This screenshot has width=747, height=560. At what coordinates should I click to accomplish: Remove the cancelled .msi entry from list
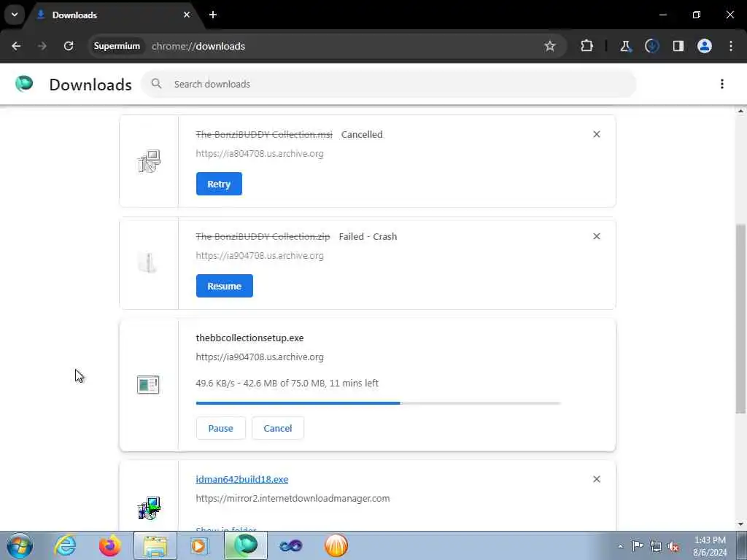(x=597, y=134)
